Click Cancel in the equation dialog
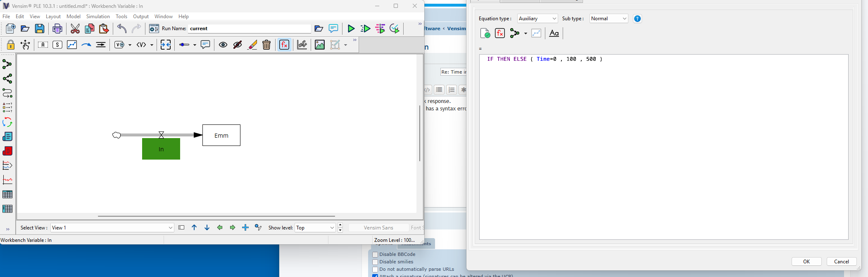Viewport: 868px width, 277px height. click(x=842, y=261)
